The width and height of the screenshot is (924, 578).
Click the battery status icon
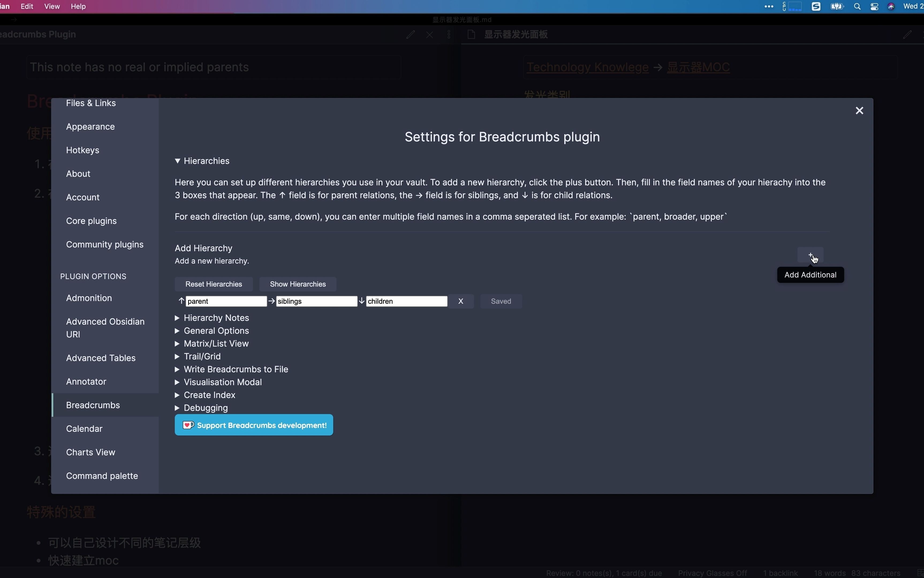click(836, 6)
